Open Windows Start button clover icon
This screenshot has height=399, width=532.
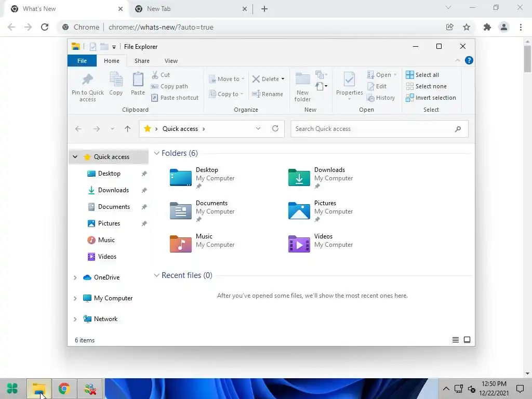point(12,389)
